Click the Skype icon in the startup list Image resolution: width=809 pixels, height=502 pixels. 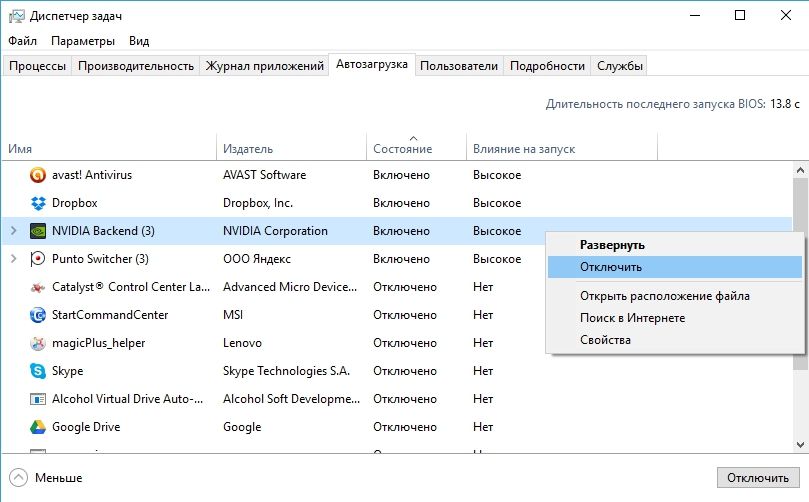tap(38, 371)
